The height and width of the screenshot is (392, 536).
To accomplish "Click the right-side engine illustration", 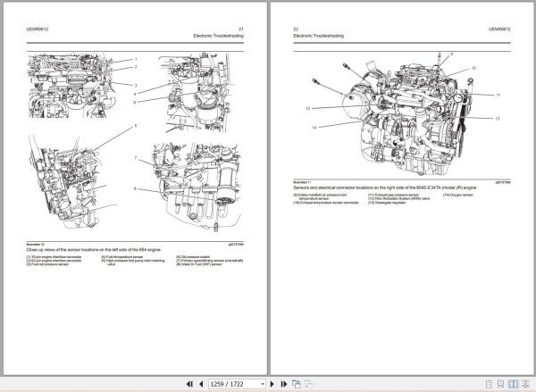I will [406, 114].
